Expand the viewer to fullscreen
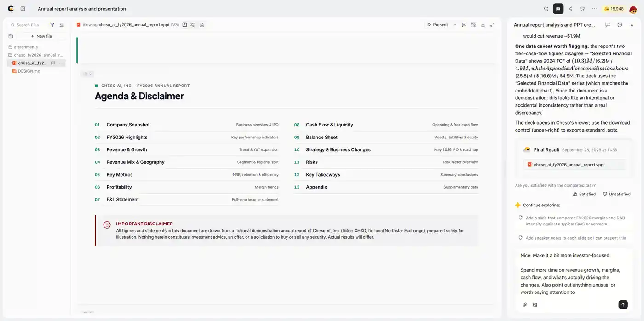 (x=493, y=25)
